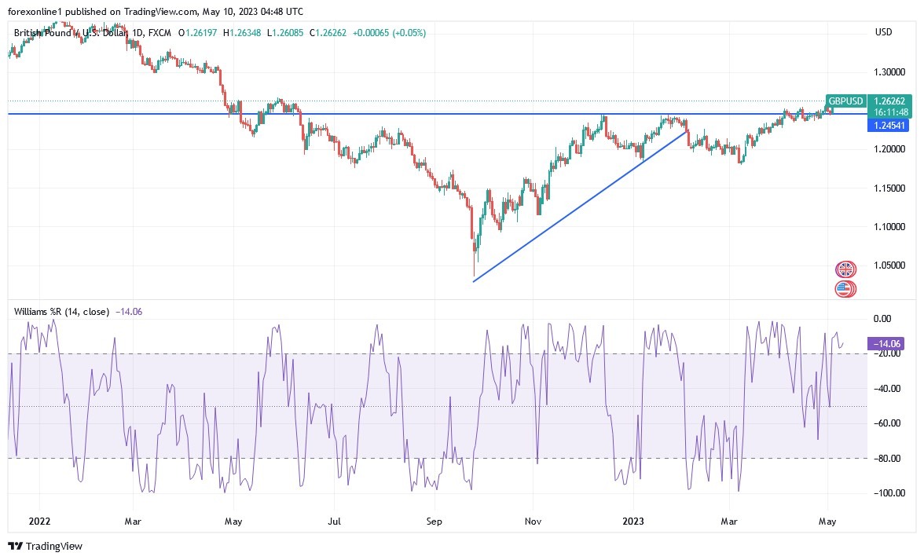Image resolution: width=924 pixels, height=560 pixels.
Task: Click the 1.24541 horizontal line price label
Action: click(x=889, y=126)
